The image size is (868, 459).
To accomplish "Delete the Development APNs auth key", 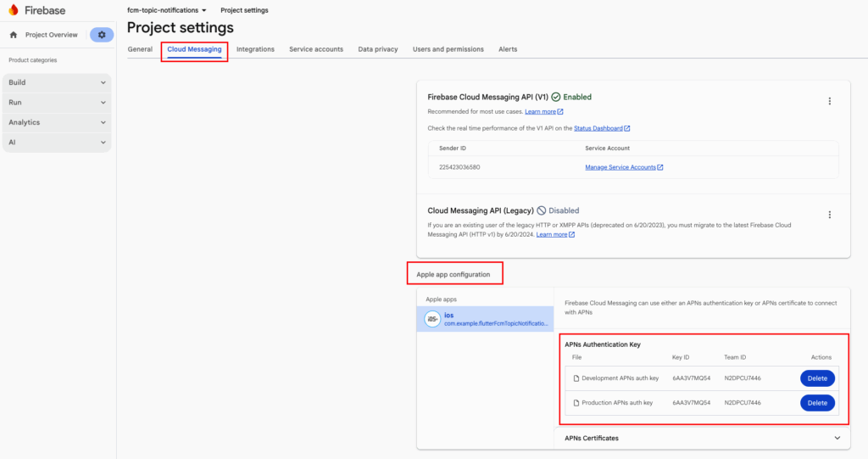I will (x=817, y=378).
